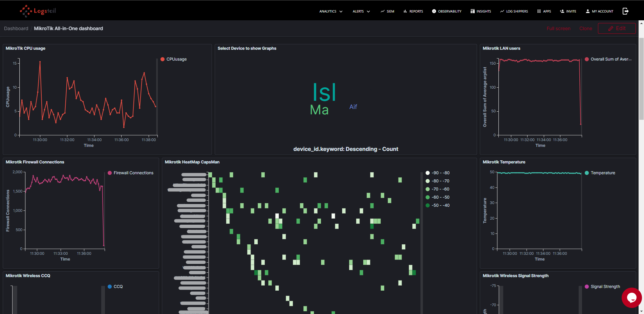Click the Mikrotik Temperature panel title
This screenshot has width=644, height=314.
[504, 162]
